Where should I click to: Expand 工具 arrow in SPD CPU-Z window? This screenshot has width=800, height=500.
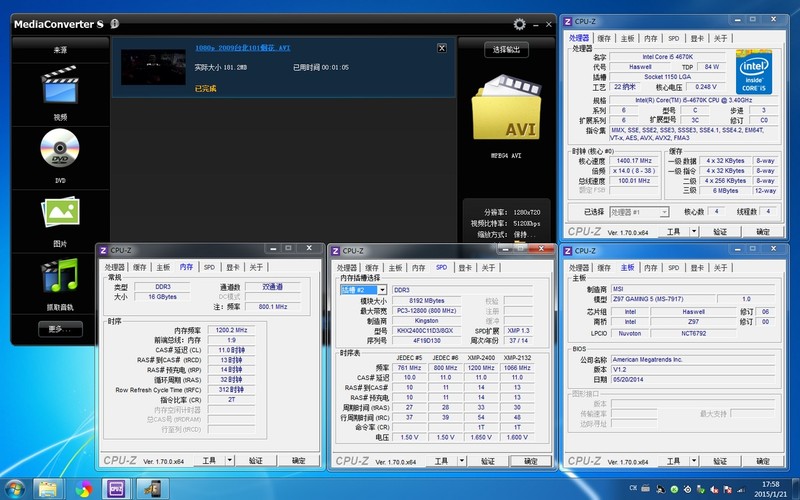point(462,461)
